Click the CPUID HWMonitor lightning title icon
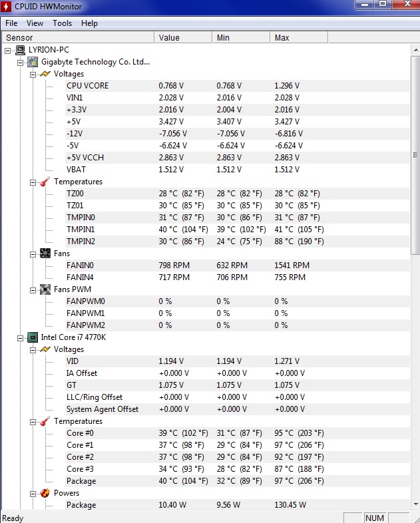420x523 pixels. [6, 7]
